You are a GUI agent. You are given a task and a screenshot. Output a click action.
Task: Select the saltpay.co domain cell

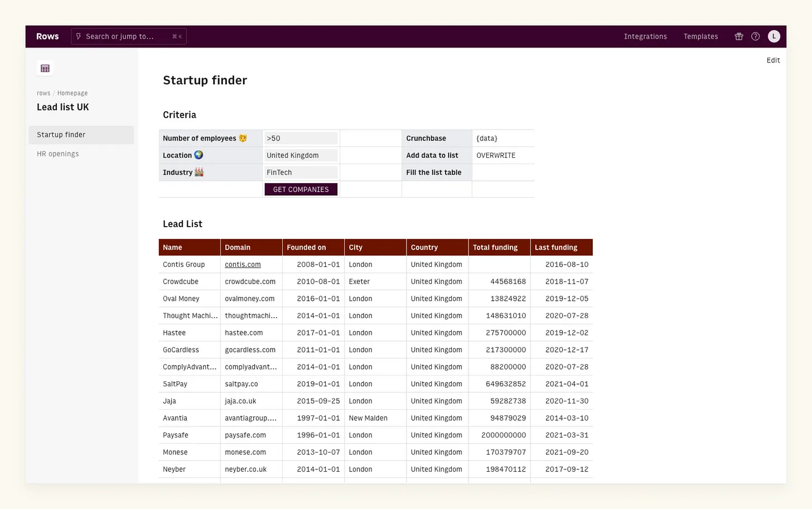point(252,384)
